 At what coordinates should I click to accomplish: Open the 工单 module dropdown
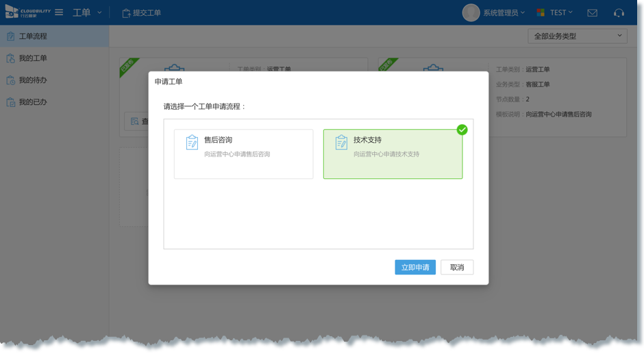pos(87,13)
